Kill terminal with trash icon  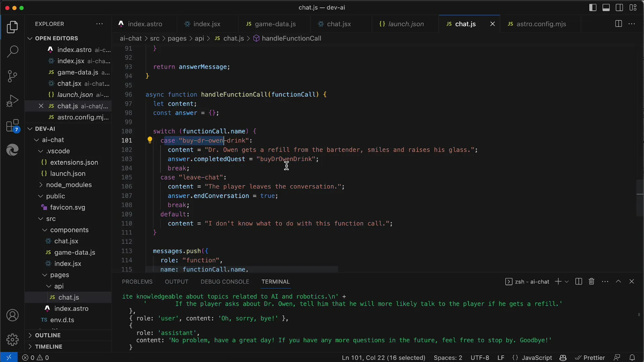click(592, 281)
